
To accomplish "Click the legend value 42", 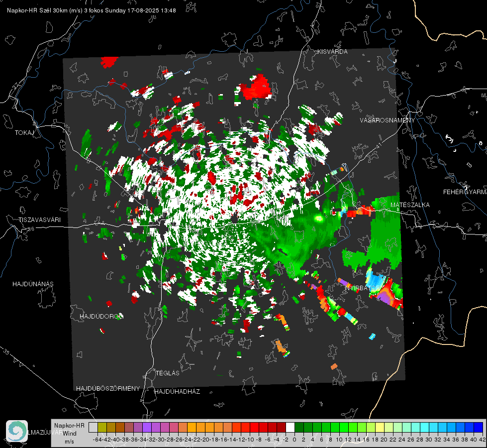I will (x=483, y=440).
